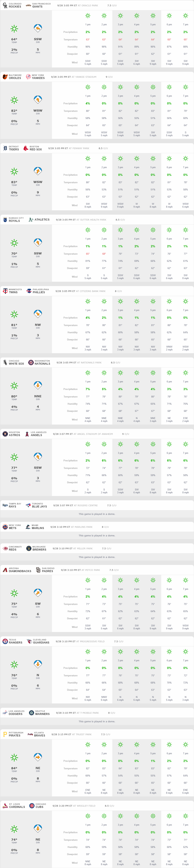The image size is (194, 868).
Task: Click the Chicago Cubs logo
Action: coord(32,806)
